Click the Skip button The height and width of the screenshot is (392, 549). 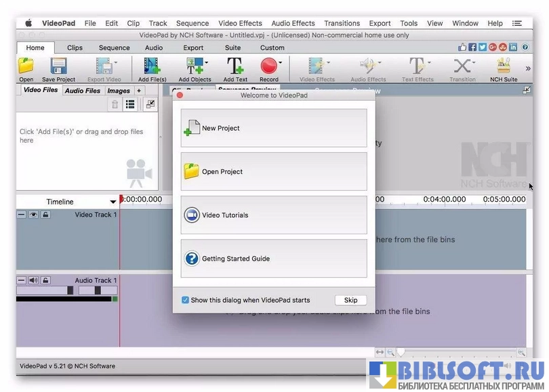click(350, 300)
